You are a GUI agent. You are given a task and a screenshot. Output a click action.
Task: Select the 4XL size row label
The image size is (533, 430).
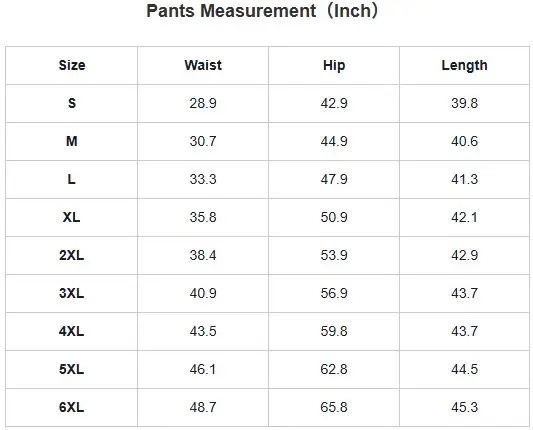click(71, 331)
